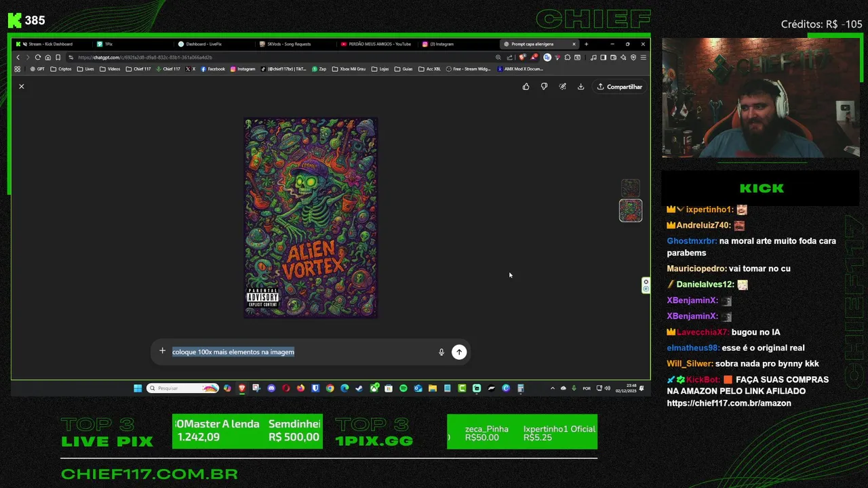
Task: Click the plus attach icon in prompt box
Action: [162, 351]
